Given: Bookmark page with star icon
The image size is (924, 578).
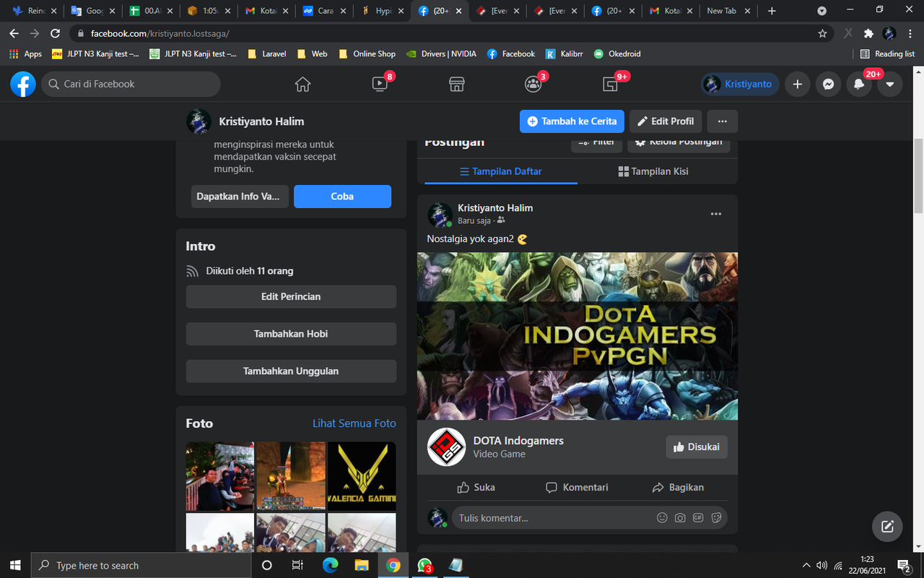Looking at the screenshot, I should tap(822, 33).
